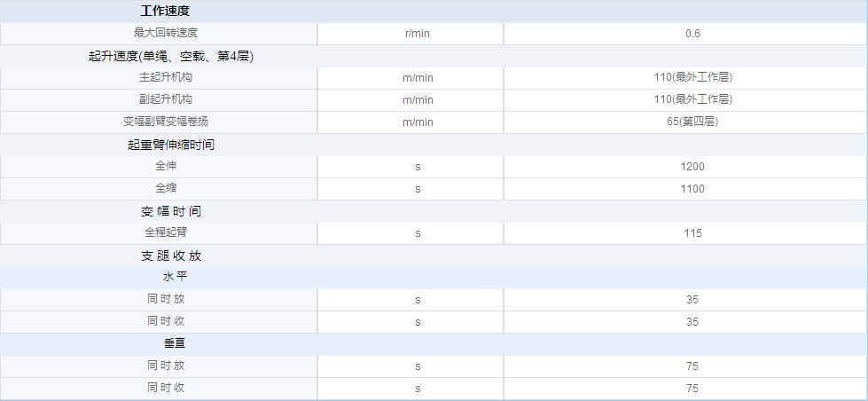Screen dimensions: 868x401
Task: Click the 副起升机构 row label
Action: tap(166, 99)
